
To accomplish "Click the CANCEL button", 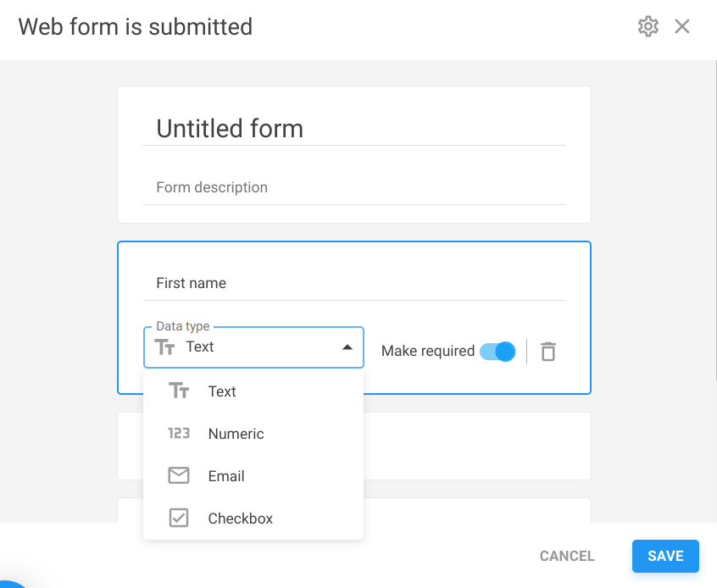I will tap(567, 556).
